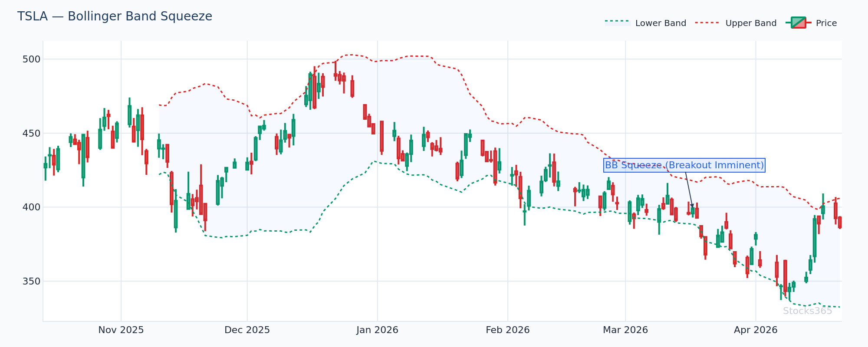Click the Mar 2026 x-axis label

tap(625, 330)
